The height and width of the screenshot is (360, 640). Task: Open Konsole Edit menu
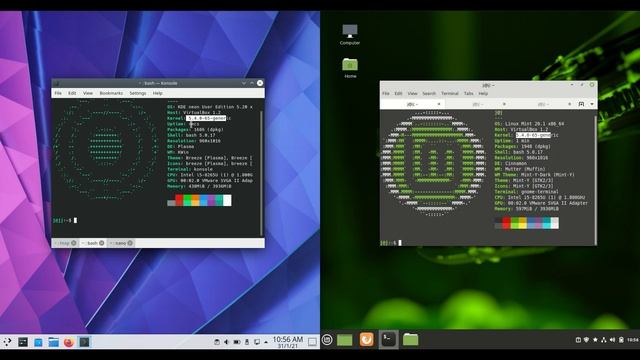point(72,93)
